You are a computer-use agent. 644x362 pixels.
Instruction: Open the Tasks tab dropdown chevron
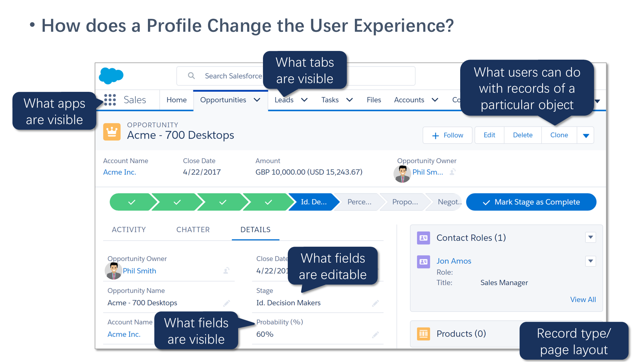[349, 100]
